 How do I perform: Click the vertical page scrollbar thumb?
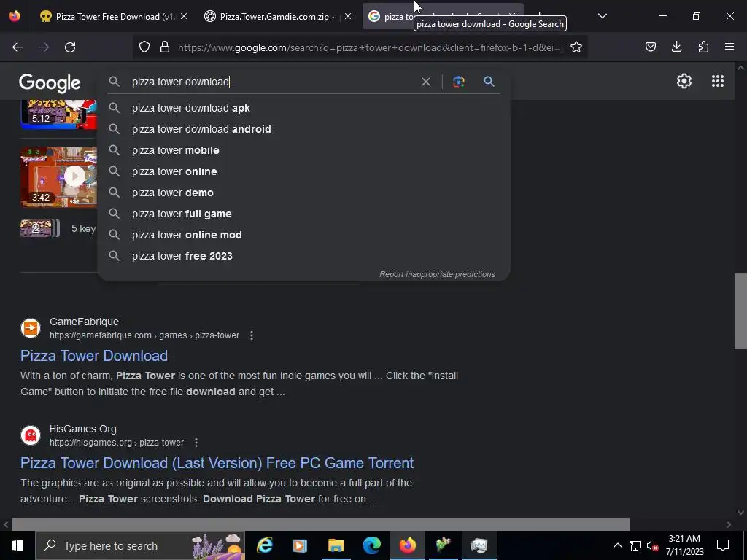point(740,311)
